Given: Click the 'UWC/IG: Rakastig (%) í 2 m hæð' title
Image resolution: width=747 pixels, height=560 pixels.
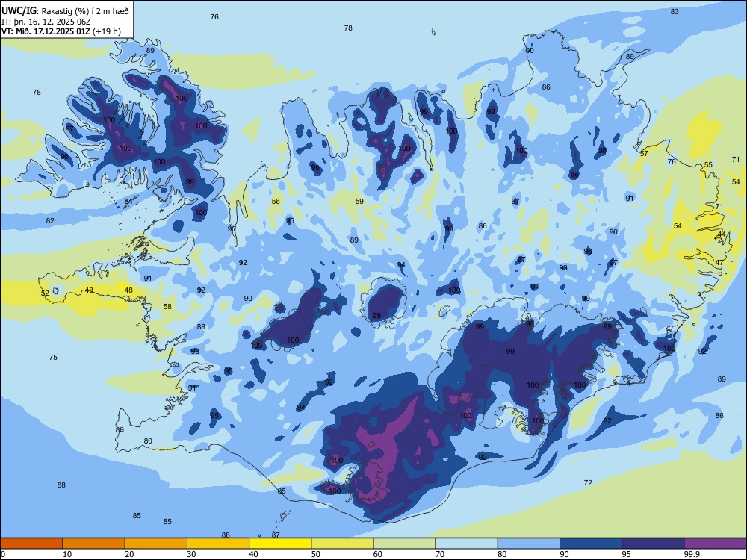Looking at the screenshot, I should click(65, 10).
